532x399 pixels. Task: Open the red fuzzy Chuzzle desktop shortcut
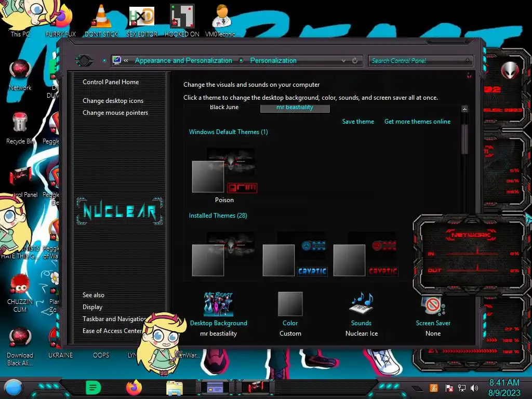[20, 284]
